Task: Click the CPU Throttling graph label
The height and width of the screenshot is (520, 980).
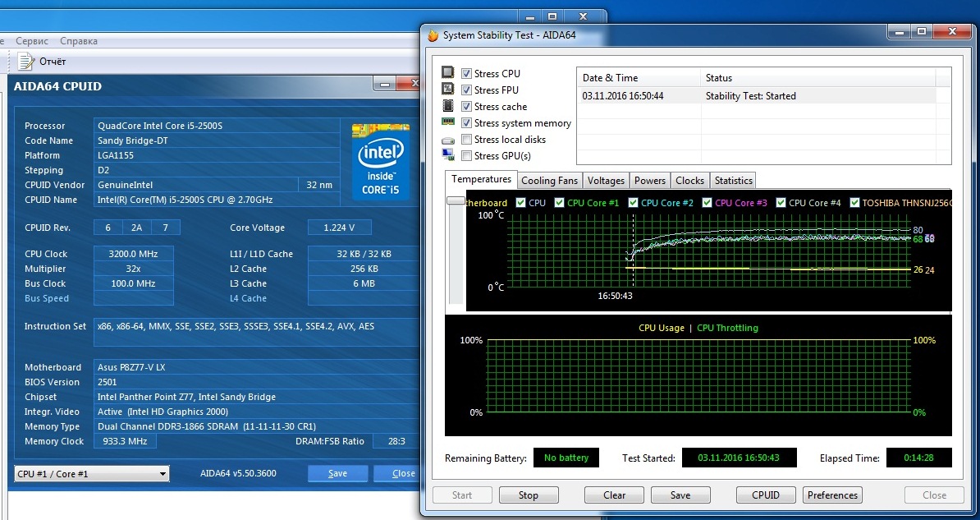Action: click(x=727, y=328)
